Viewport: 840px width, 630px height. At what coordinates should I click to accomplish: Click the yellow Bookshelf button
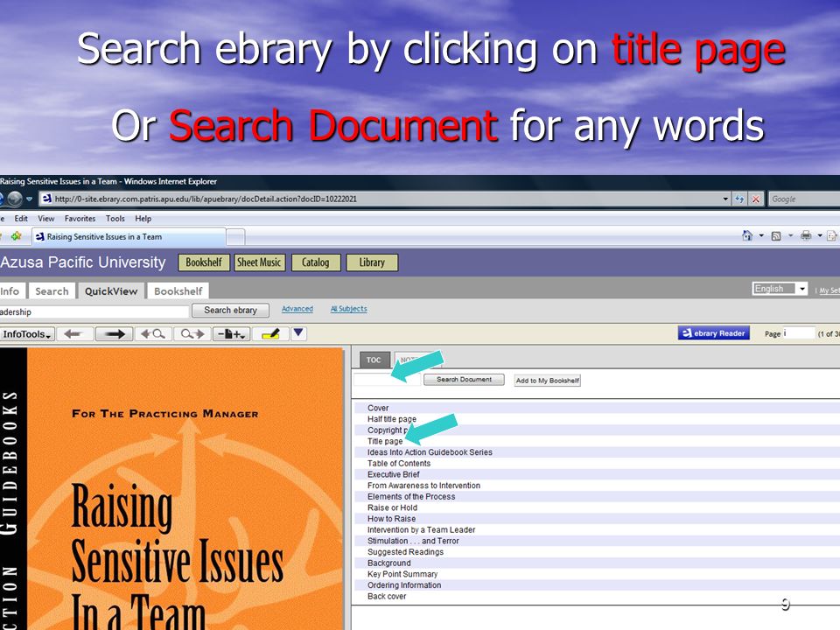pyautogui.click(x=204, y=262)
